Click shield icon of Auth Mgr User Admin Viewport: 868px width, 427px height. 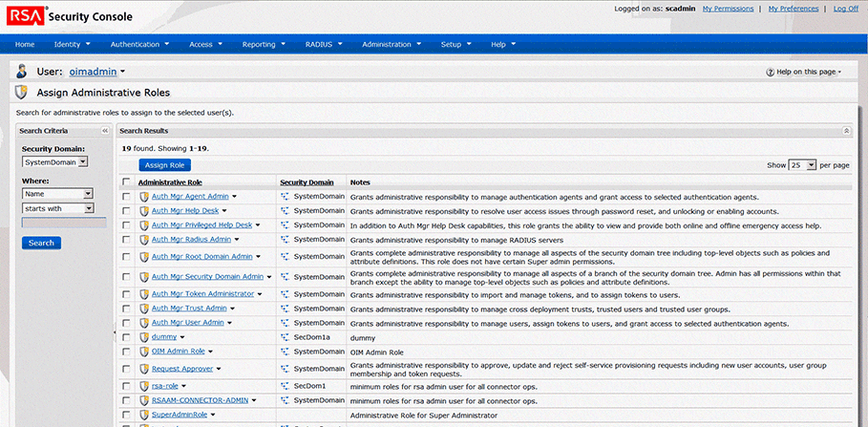[144, 323]
